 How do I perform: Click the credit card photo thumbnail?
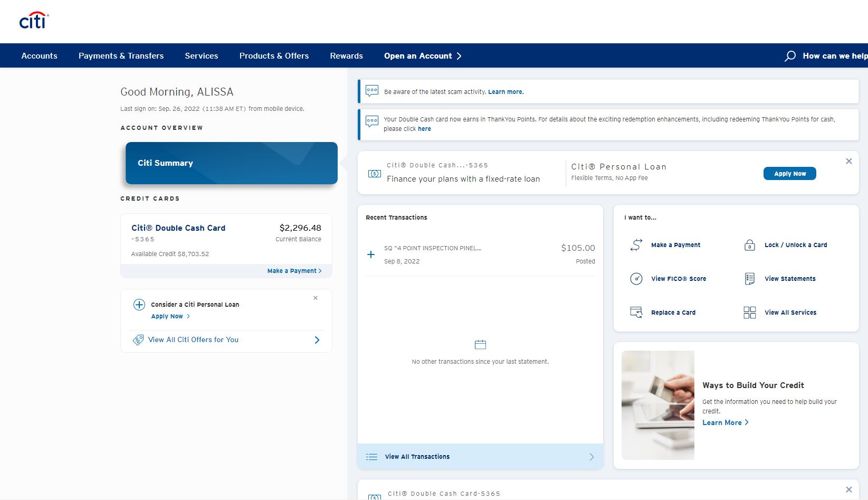658,405
